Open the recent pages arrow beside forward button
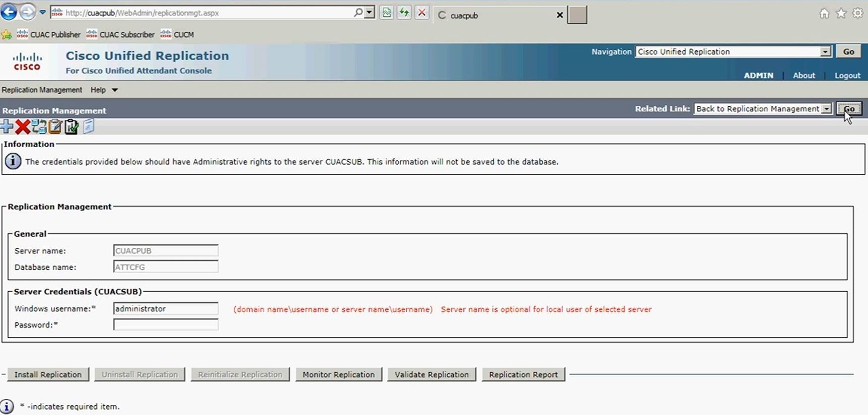Screen dimensions: 868x415 (43, 13)
